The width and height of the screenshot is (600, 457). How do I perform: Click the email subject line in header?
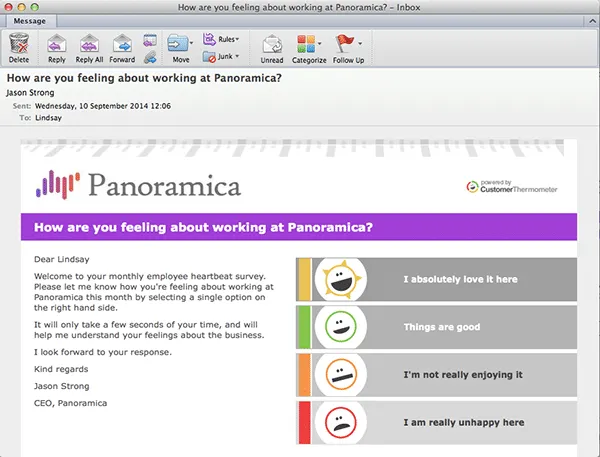[x=144, y=78]
